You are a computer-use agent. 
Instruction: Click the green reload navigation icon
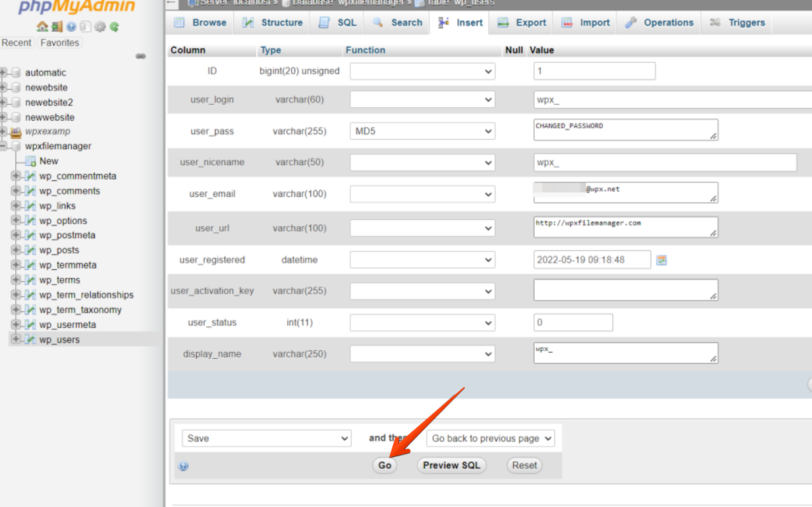pyautogui.click(x=114, y=27)
